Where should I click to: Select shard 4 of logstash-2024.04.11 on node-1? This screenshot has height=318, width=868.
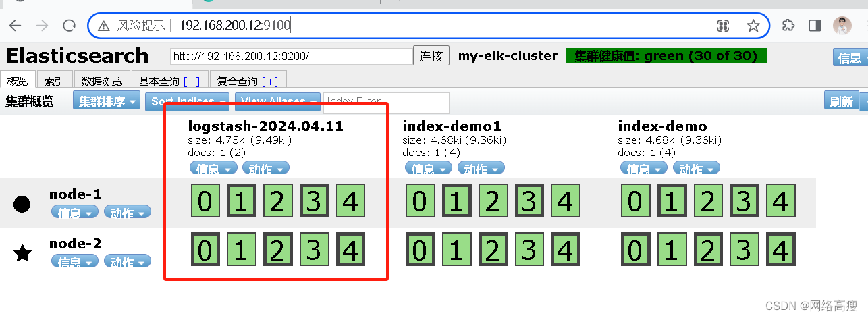(350, 201)
